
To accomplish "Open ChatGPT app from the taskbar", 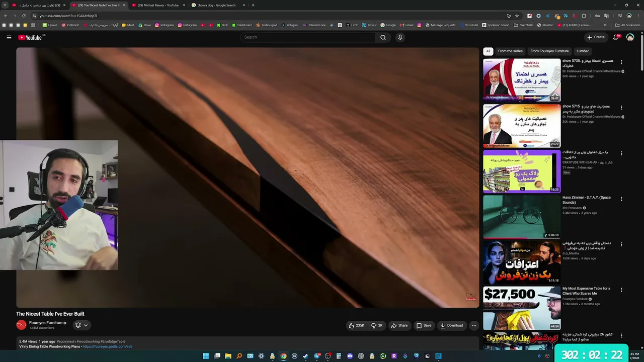I will [x=361, y=356].
